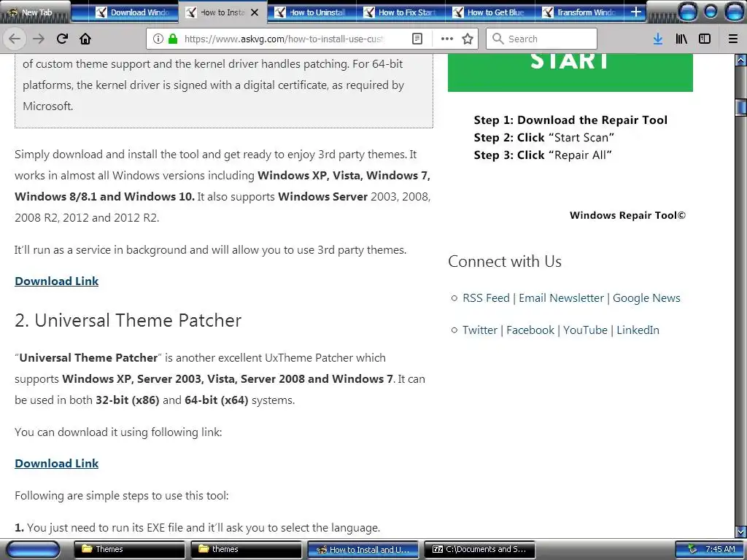Reload the current page
The width and height of the screenshot is (747, 560).
point(62,39)
